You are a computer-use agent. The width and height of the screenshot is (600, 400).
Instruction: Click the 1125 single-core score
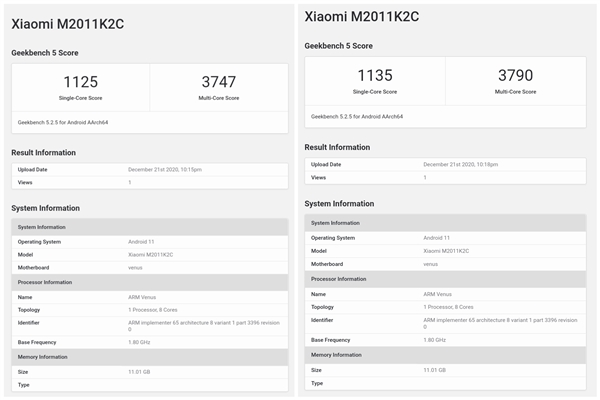point(81,82)
